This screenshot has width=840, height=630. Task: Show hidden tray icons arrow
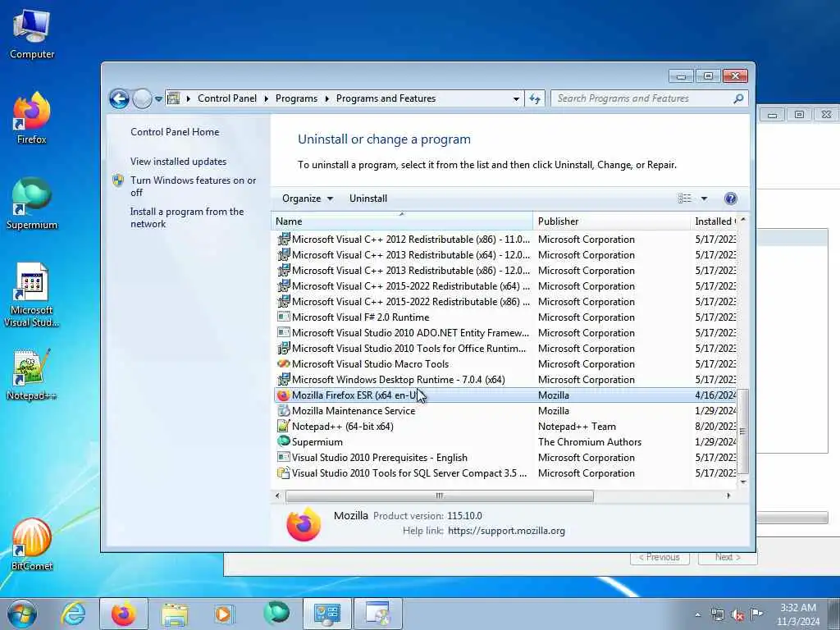click(x=697, y=615)
